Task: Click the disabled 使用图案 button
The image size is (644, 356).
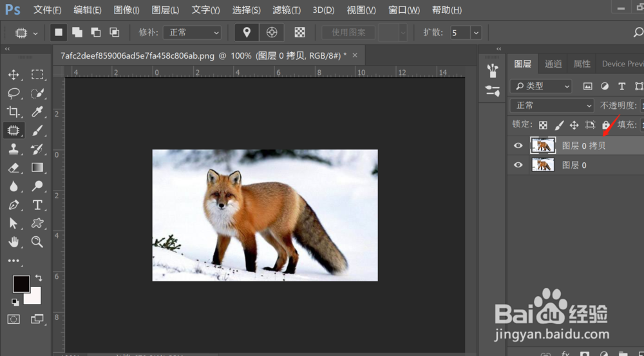Action: click(348, 32)
